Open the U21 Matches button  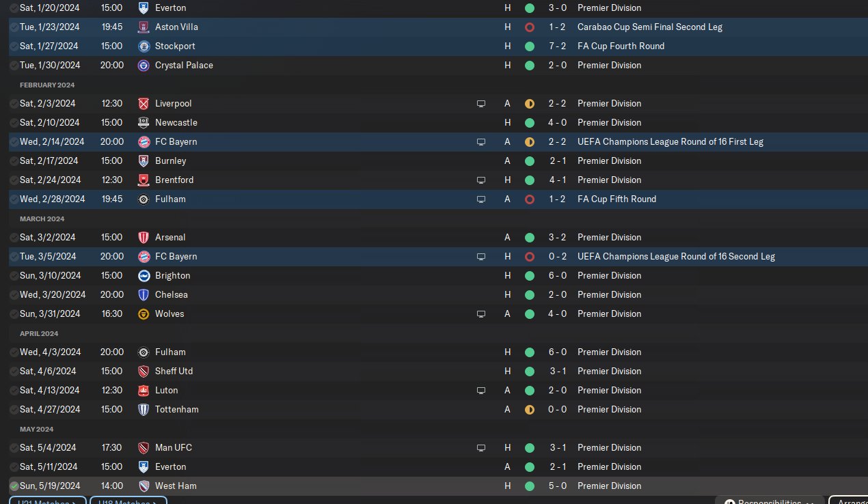(x=47, y=501)
